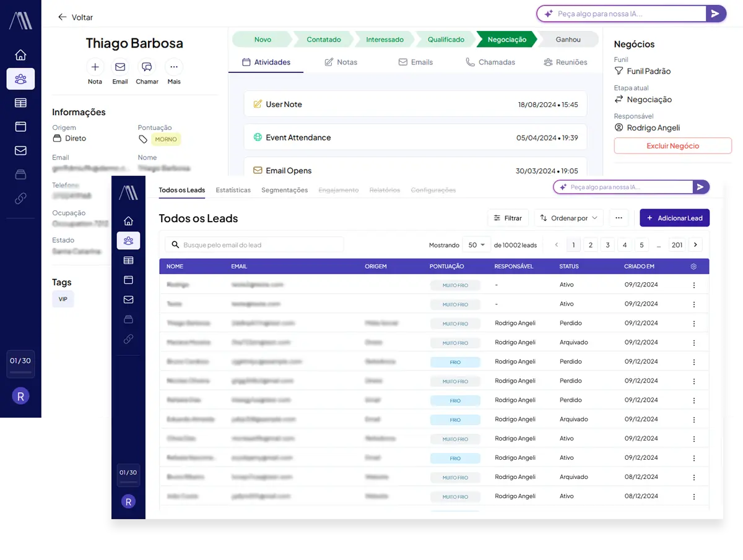This screenshot has width=743, height=560.
Task: Open the more options ellipsis beside Ordenar por
Action: click(619, 218)
